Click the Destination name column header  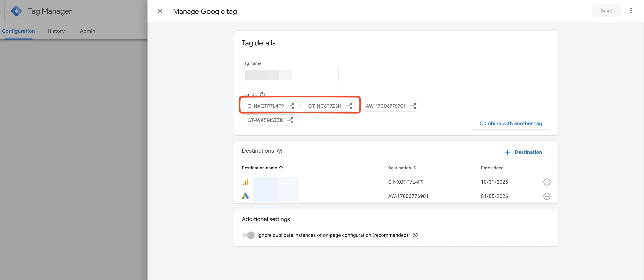(x=259, y=168)
